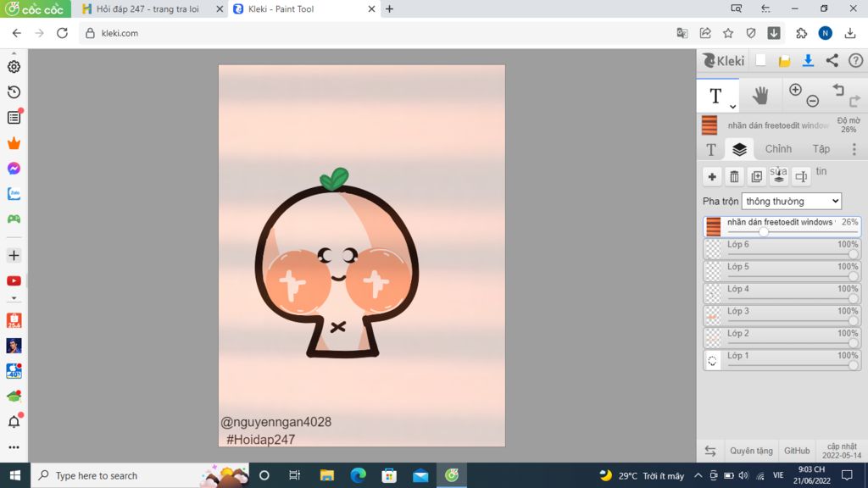This screenshot has height=488, width=868.
Task: Open YouTube from browser sidebar
Action: (x=14, y=280)
